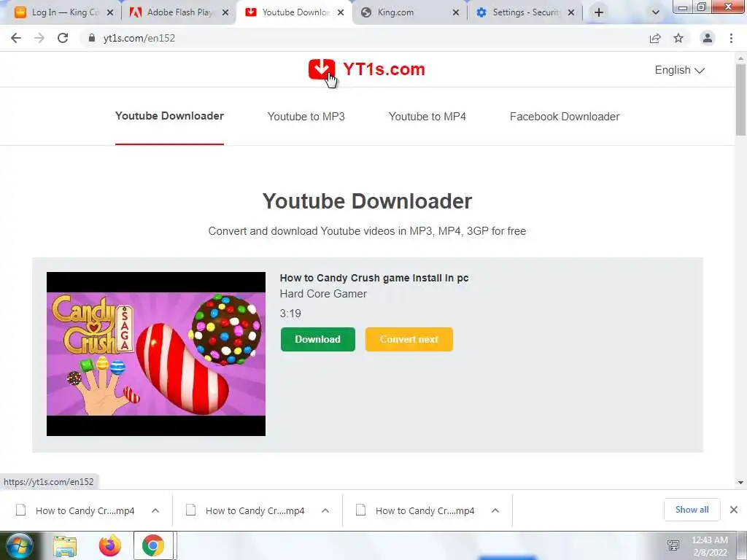
Task: Open the Chrome profile avatar icon
Action: (x=708, y=38)
